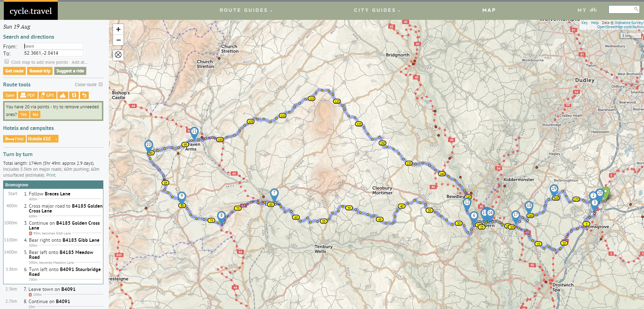Click the header search box

[x=624, y=9]
